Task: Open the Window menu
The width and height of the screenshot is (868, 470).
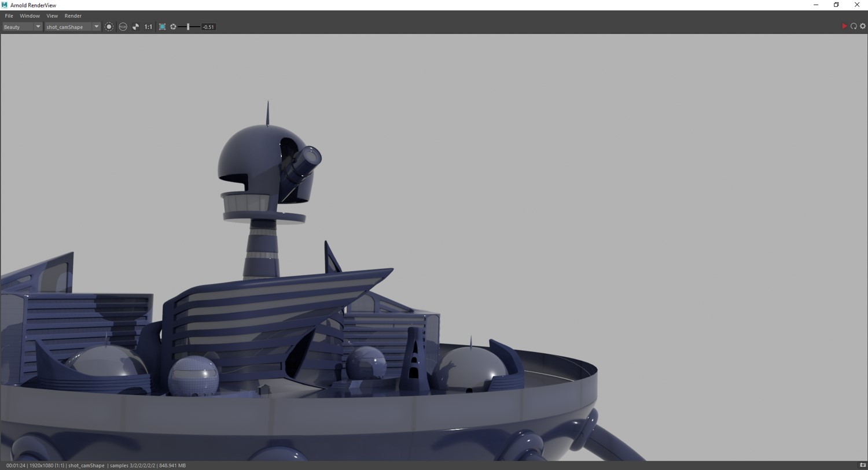Action: 30,16
